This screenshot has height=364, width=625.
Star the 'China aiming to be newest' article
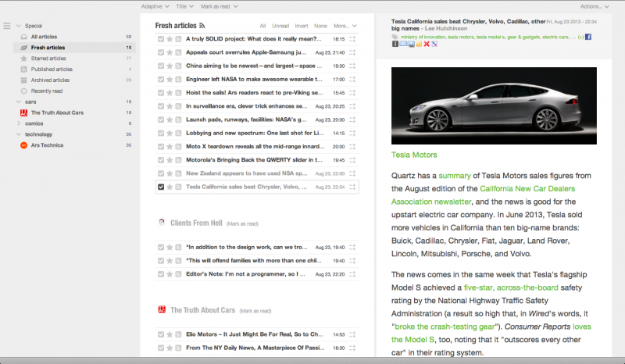click(170, 66)
